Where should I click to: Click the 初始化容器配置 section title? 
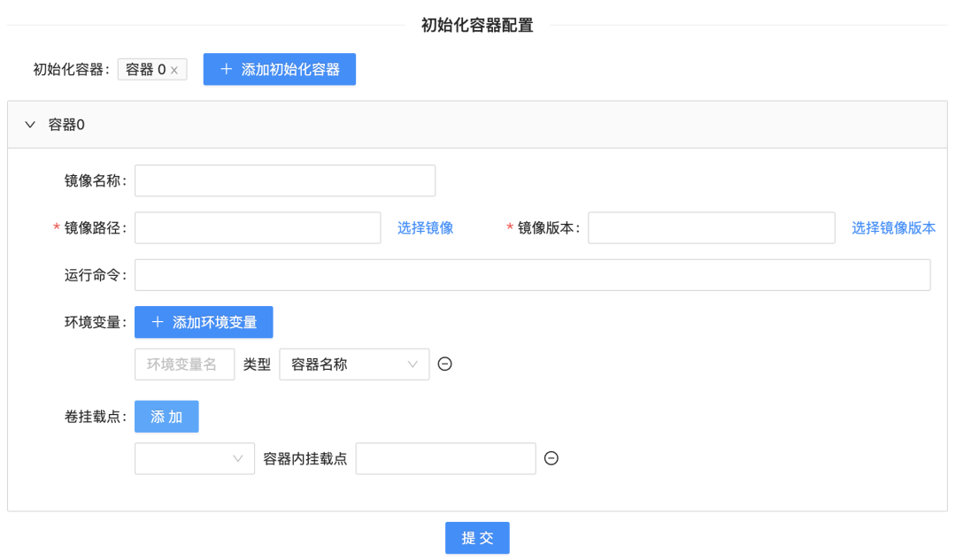click(477, 25)
